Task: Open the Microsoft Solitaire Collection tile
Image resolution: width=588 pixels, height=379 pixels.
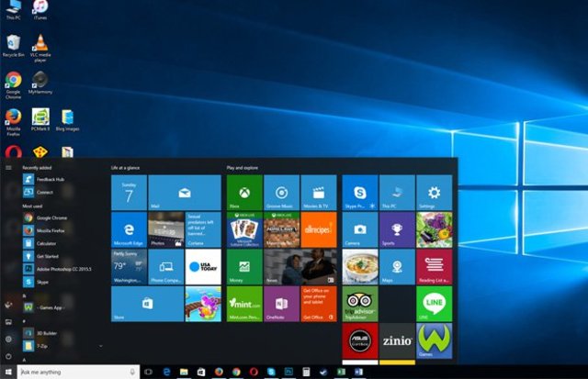Action: 244,229
